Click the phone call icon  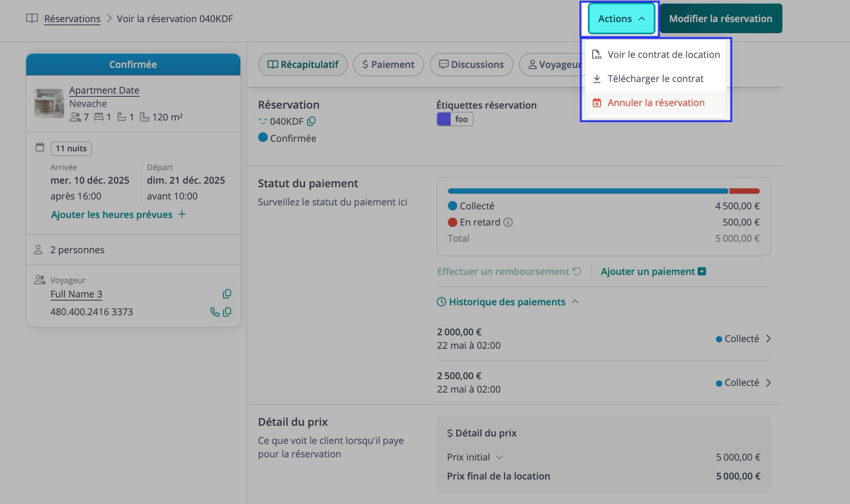[214, 312]
